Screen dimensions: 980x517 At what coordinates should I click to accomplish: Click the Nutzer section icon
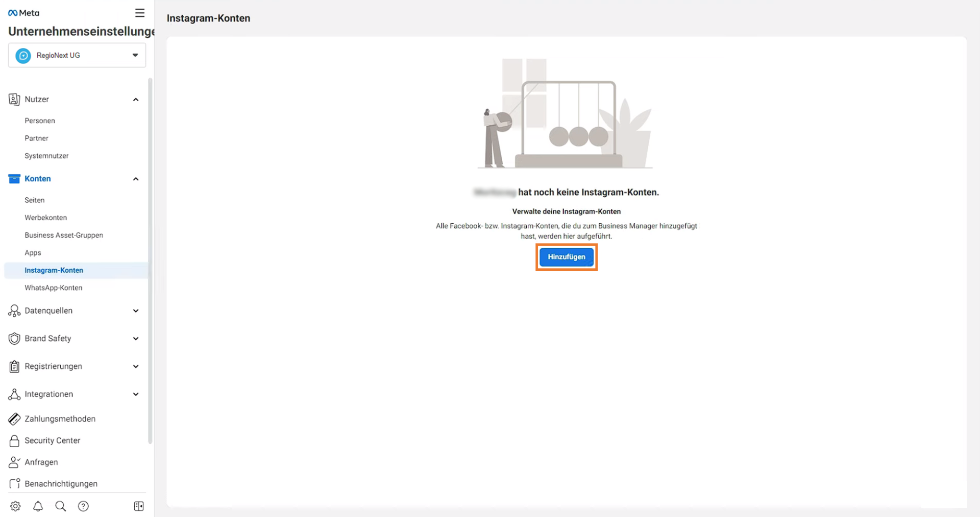[x=14, y=99]
